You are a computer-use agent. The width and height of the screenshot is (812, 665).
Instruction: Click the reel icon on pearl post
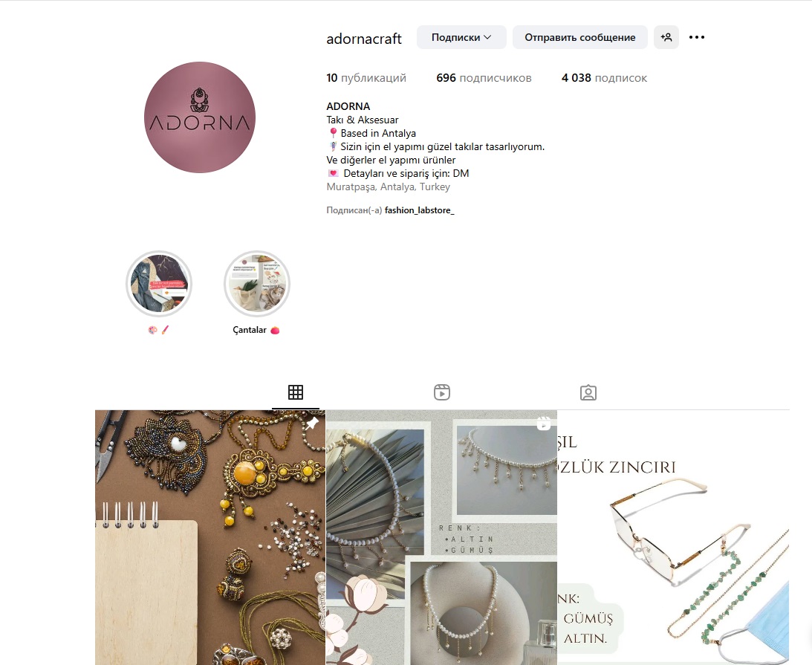[x=543, y=423]
